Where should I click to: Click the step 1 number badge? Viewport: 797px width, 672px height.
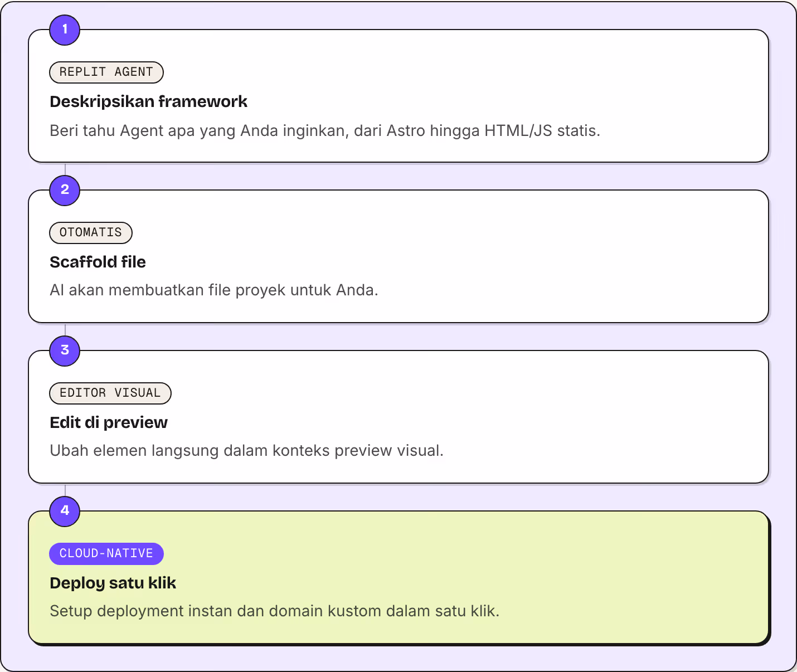pos(65,30)
